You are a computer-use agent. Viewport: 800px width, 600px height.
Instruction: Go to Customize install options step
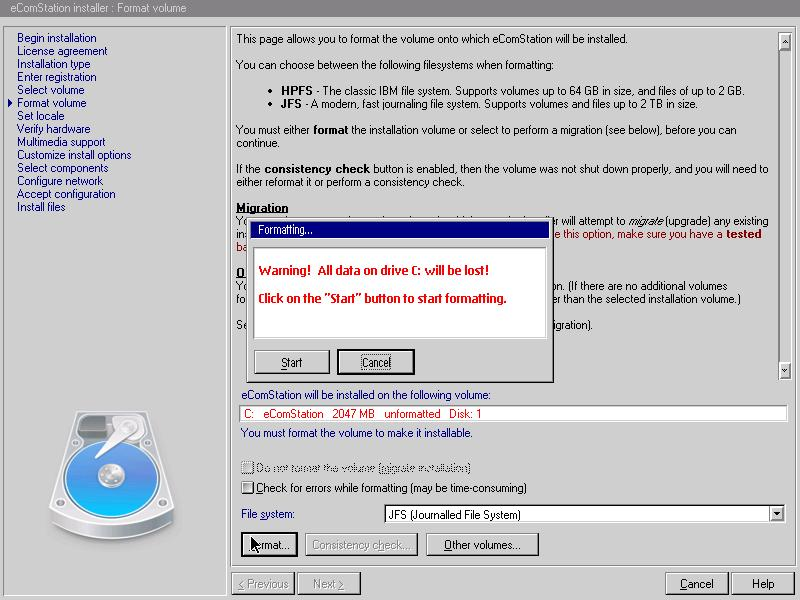(74, 155)
